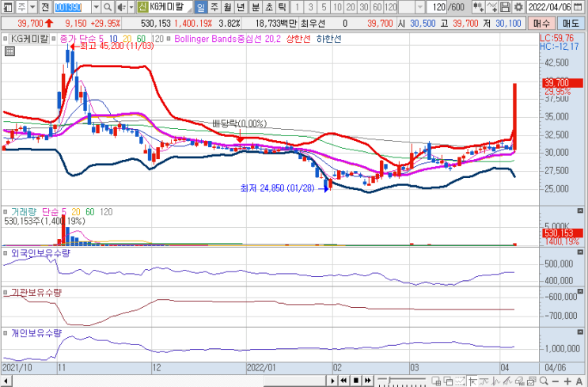Click the 120 candle count input field

point(437,7)
